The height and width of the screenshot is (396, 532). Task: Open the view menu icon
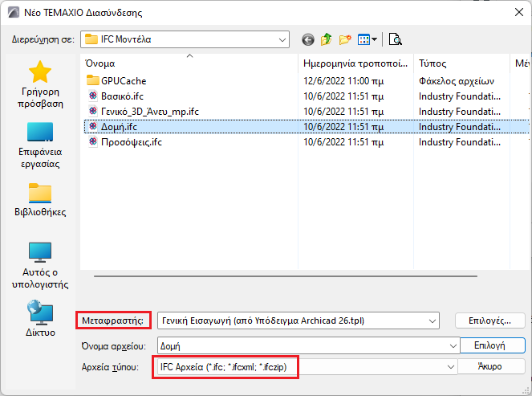363,39
